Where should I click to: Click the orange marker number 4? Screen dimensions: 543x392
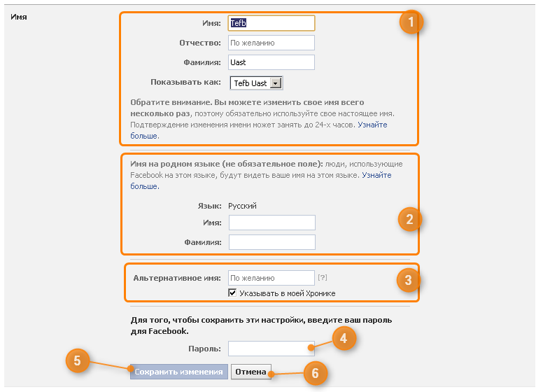[x=343, y=339]
